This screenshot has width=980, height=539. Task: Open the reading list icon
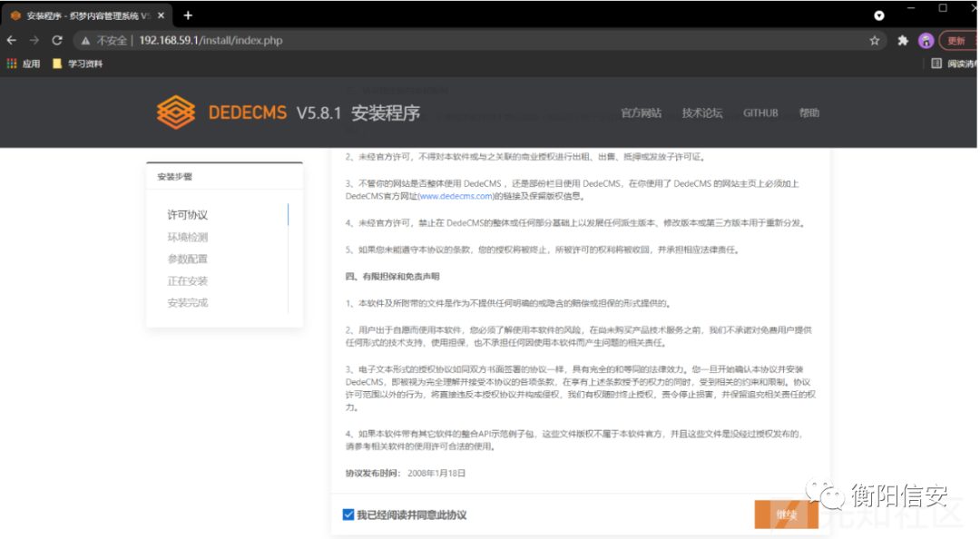(936, 64)
